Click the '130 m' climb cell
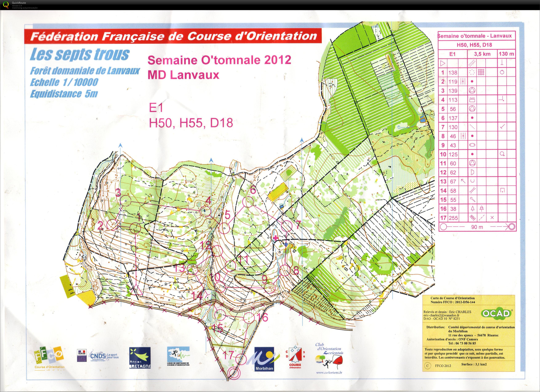Viewport: 540px width, 392px height. tap(506, 54)
